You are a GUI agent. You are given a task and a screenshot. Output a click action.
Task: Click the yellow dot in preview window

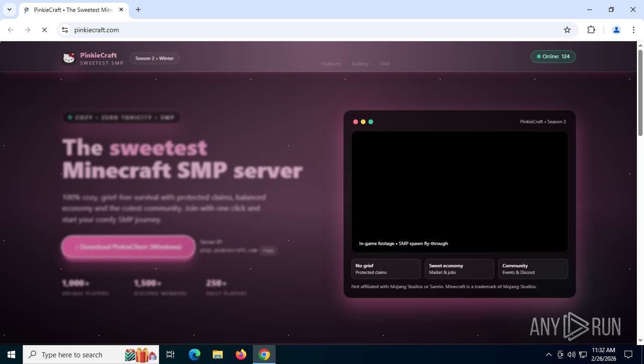(x=363, y=122)
